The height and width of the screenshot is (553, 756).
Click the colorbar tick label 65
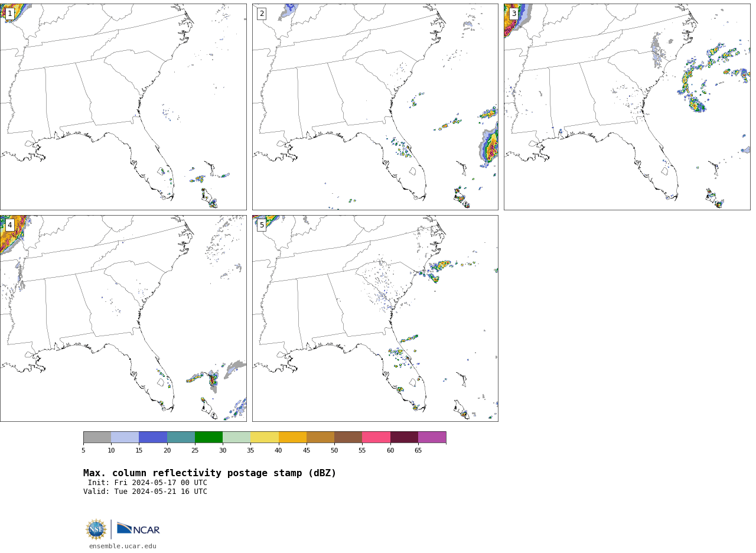point(418,451)
